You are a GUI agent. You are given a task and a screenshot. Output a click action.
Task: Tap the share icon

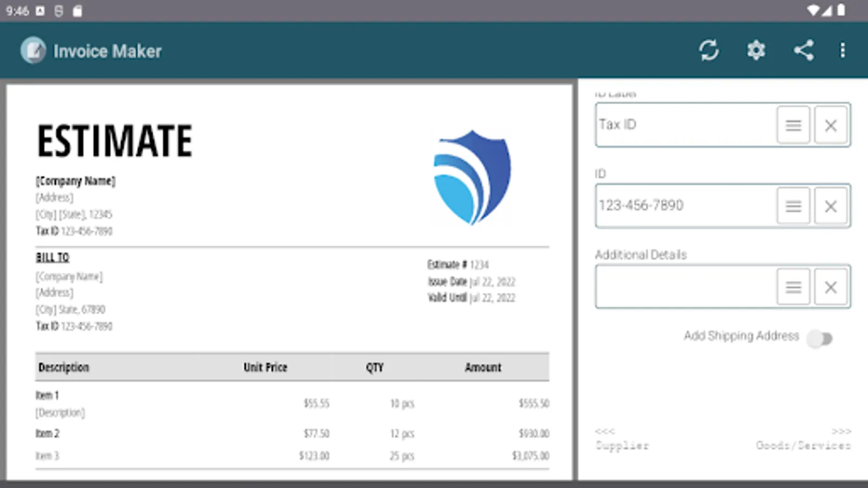pos(803,50)
